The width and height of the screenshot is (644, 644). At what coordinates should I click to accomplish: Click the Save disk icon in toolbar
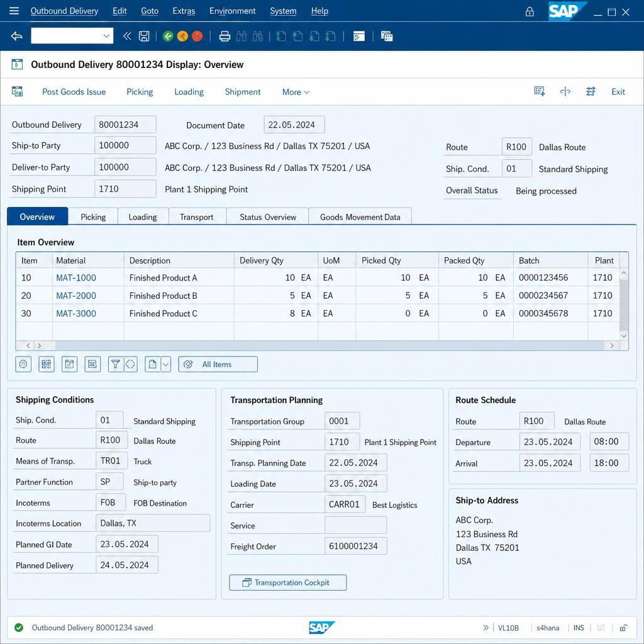click(144, 36)
